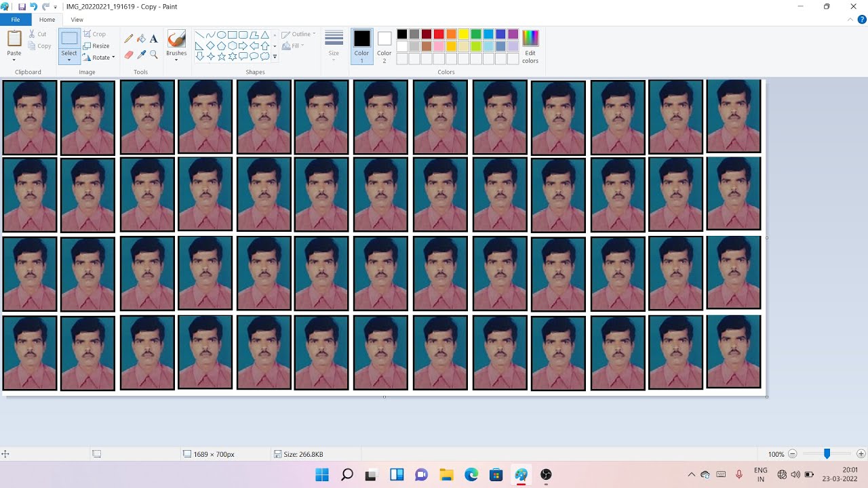Select the Down arrow shape
This screenshot has height=488, width=868.
199,56
